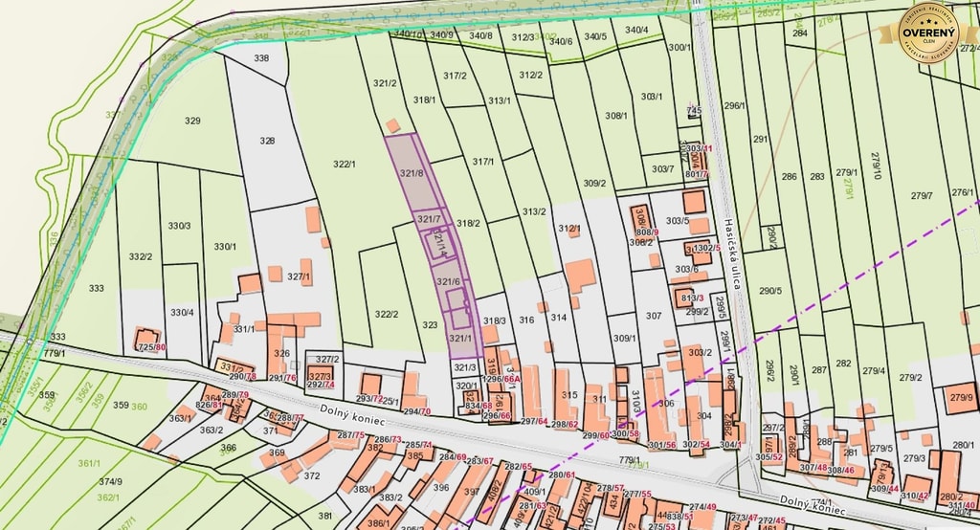The height and width of the screenshot is (530, 980).
Task: Click parcel number 318/1
Action: tap(424, 99)
